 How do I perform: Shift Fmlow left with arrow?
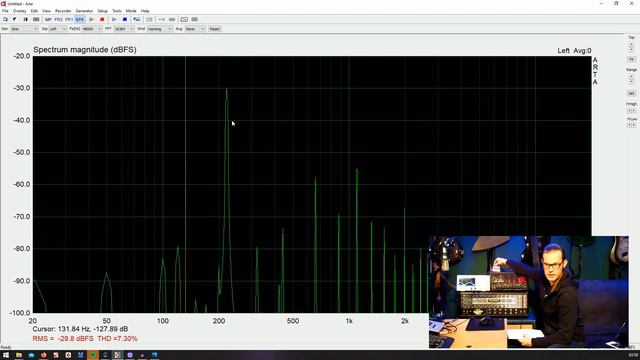tap(629, 125)
